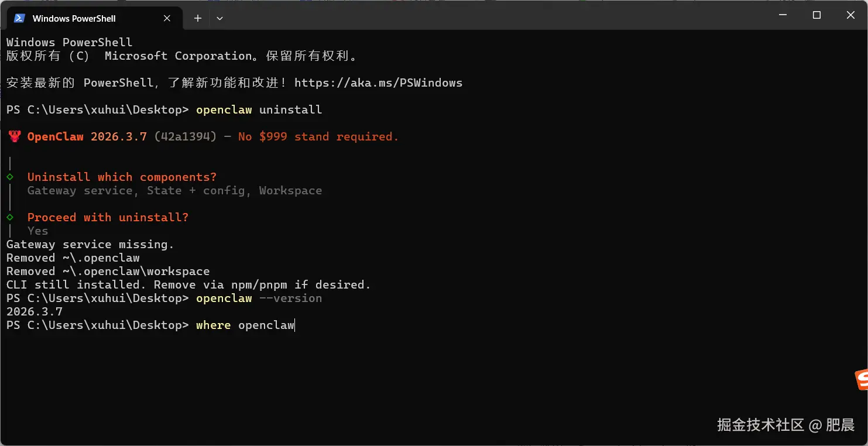The height and width of the screenshot is (446, 868).
Task: Click the 2026.3.7 version output line
Action: click(x=35, y=311)
